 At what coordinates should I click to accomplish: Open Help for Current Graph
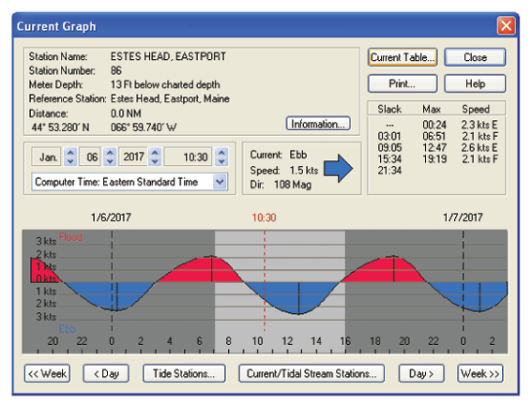point(475,83)
